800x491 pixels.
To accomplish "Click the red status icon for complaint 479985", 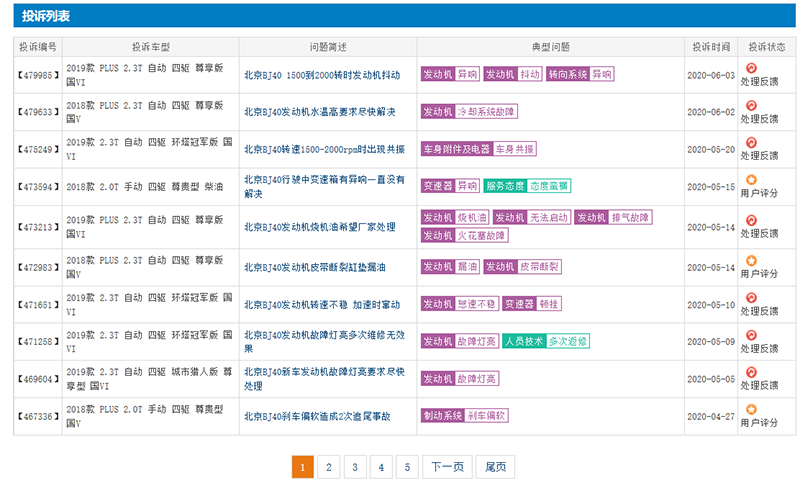I will 751,69.
